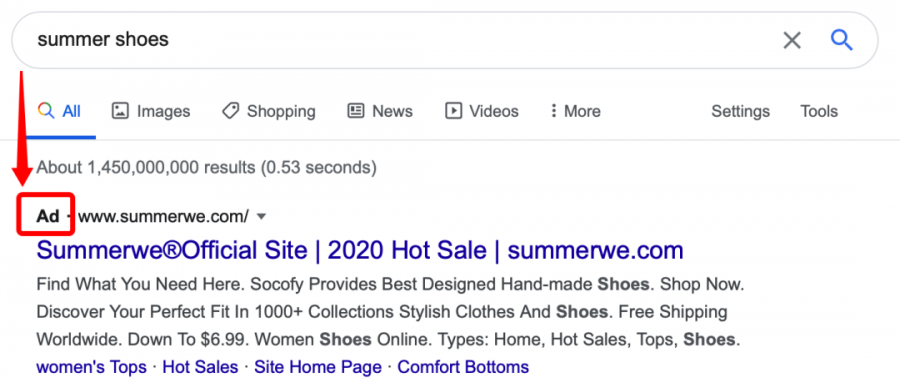Click the News newspaper icon

356,111
